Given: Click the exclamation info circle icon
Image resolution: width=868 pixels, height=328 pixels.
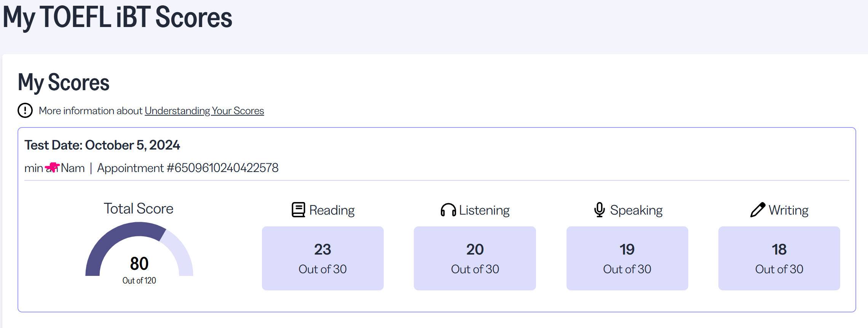Looking at the screenshot, I should [25, 111].
